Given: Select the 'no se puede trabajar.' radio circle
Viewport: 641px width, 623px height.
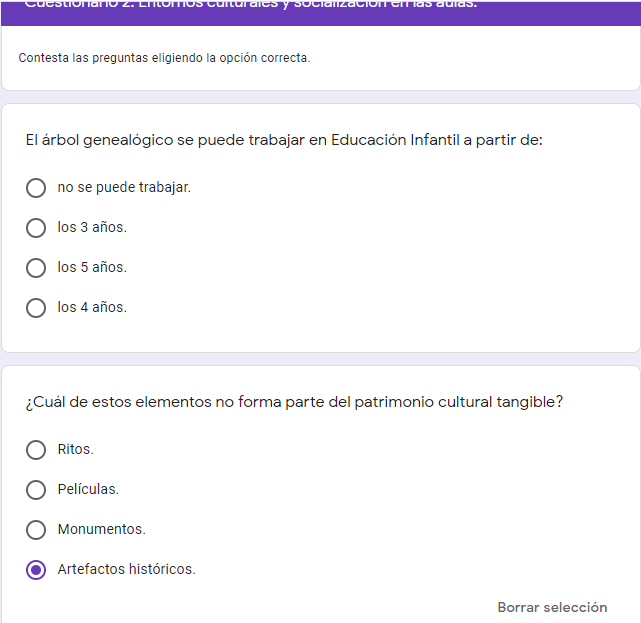Looking at the screenshot, I should 36,188.
